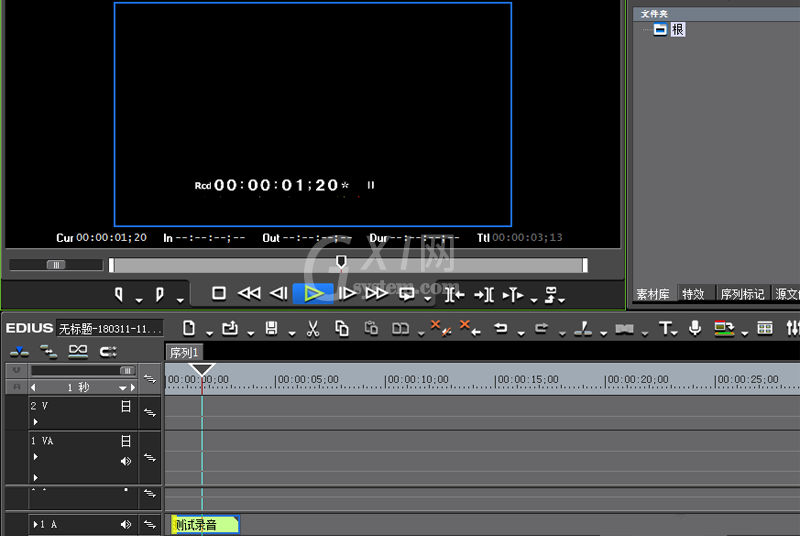Open the save project dropdown arrow
Viewport: 800px width, 536px height.
point(291,334)
